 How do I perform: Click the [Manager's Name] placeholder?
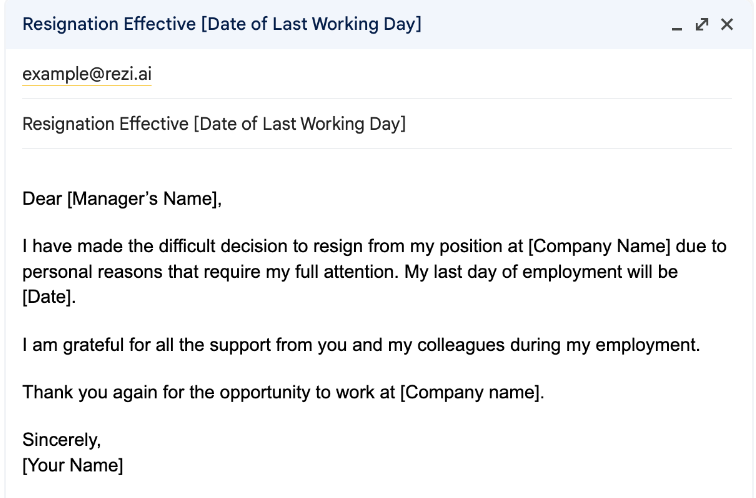pos(142,199)
